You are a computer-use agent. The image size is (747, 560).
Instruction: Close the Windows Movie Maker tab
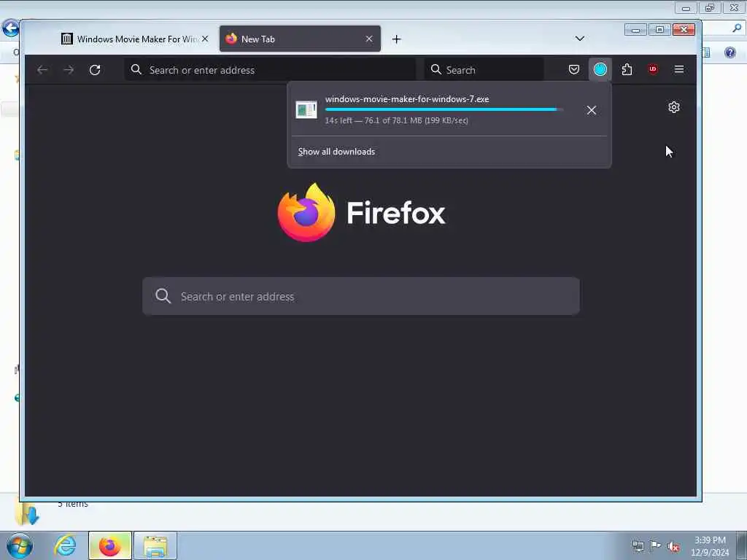click(205, 39)
